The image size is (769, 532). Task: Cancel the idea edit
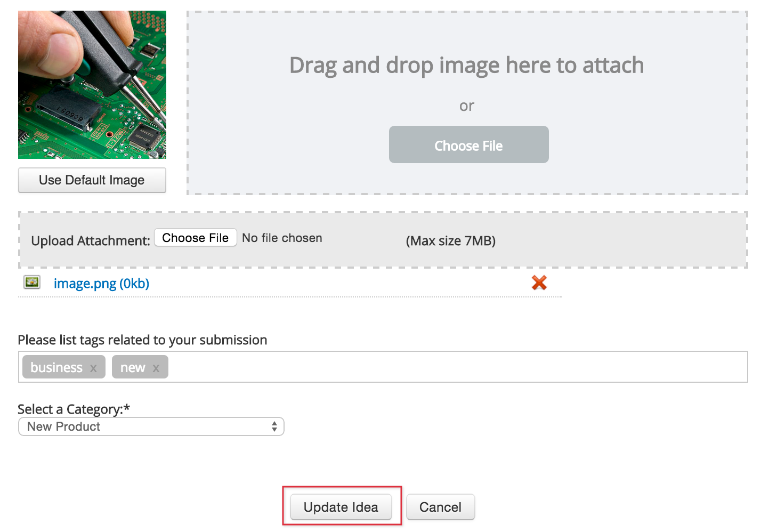440,507
